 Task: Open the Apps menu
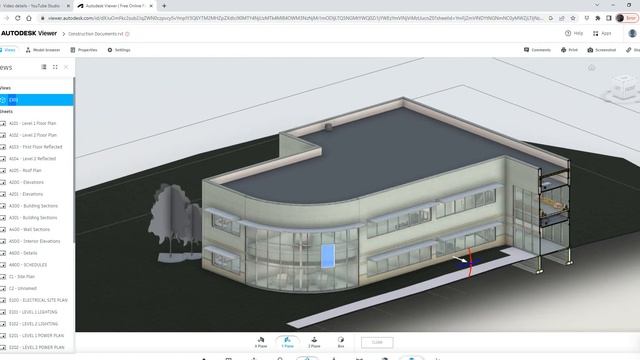coord(602,33)
